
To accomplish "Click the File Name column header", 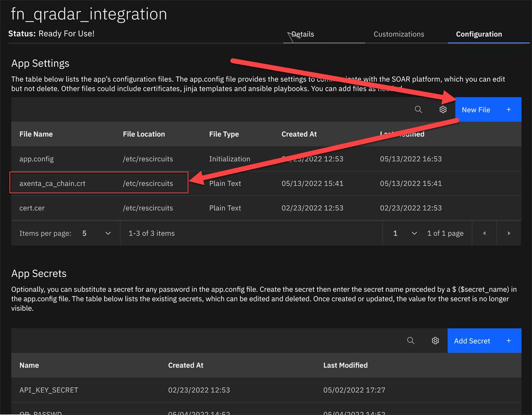I will point(36,134).
